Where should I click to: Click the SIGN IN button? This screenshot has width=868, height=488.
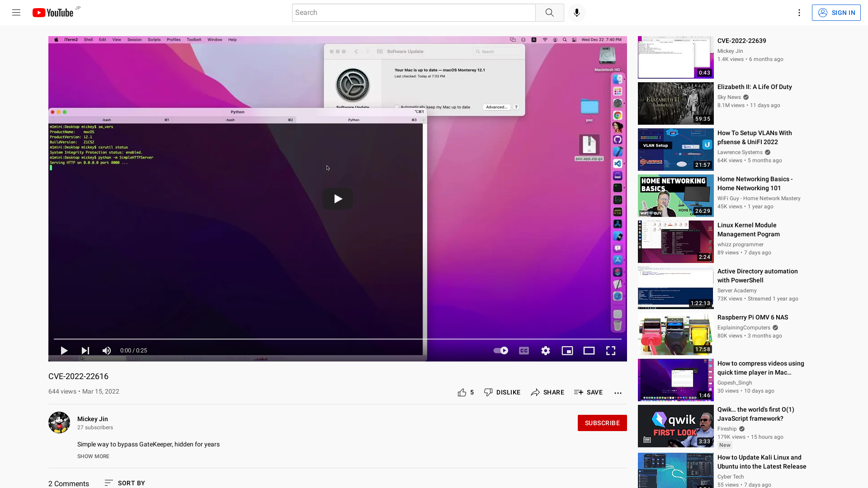coord(836,13)
